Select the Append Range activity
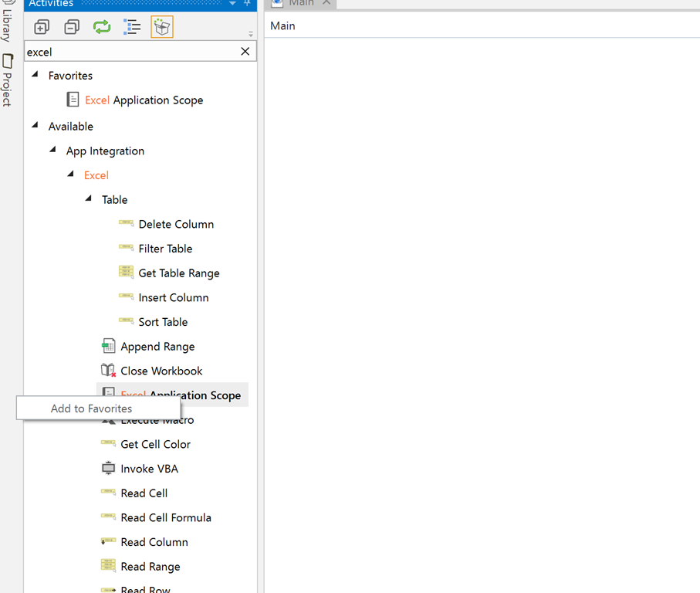This screenshot has height=593, width=700. (x=147, y=347)
